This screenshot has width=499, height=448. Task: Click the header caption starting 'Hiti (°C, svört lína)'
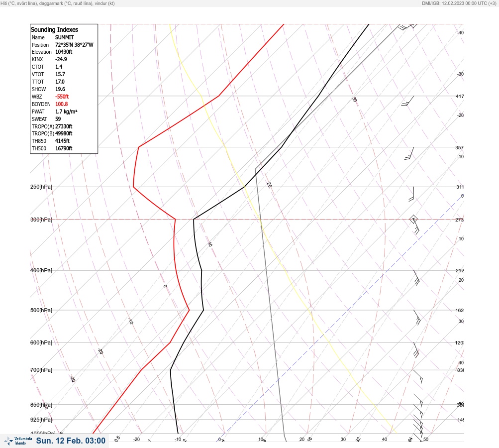pos(58,3)
